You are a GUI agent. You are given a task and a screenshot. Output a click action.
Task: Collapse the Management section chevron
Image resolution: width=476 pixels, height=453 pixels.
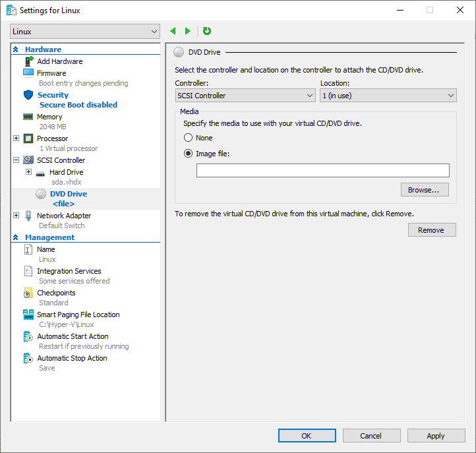(16, 237)
